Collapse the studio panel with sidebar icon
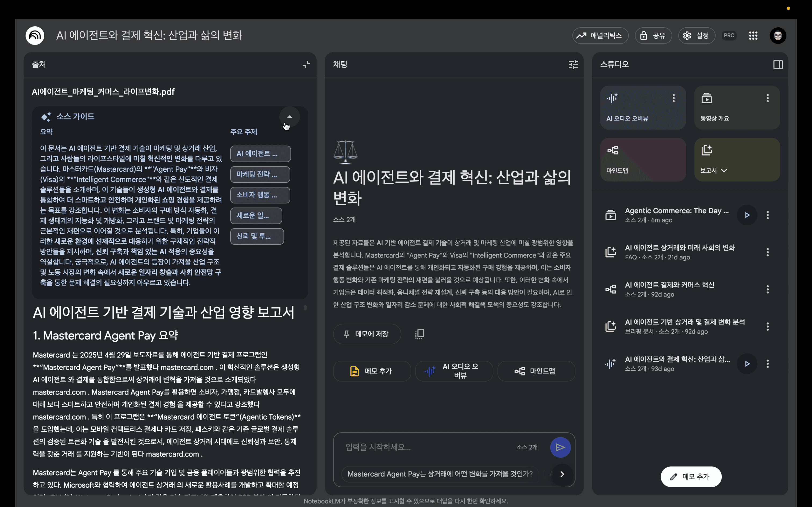The width and height of the screenshot is (812, 507). [x=778, y=64]
